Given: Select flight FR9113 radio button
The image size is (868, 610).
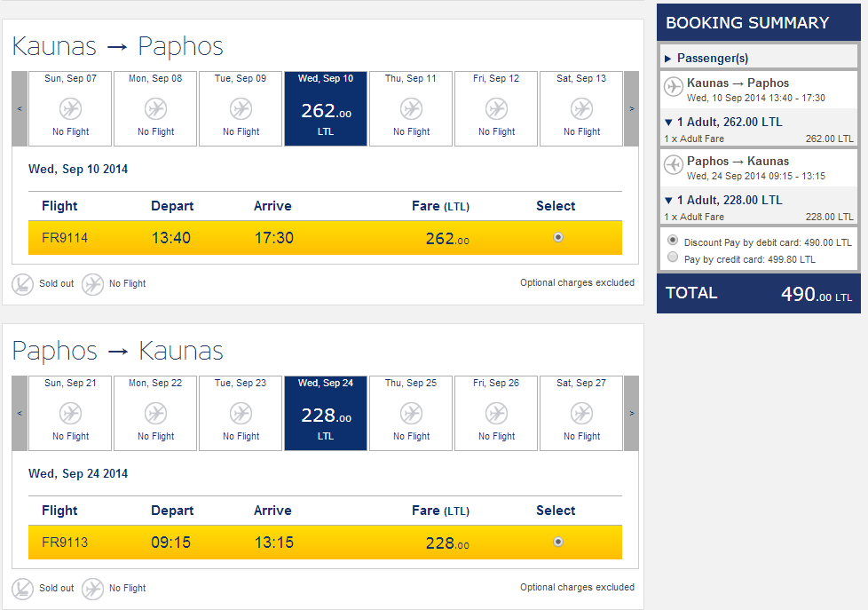Looking at the screenshot, I should pyautogui.click(x=557, y=542).
